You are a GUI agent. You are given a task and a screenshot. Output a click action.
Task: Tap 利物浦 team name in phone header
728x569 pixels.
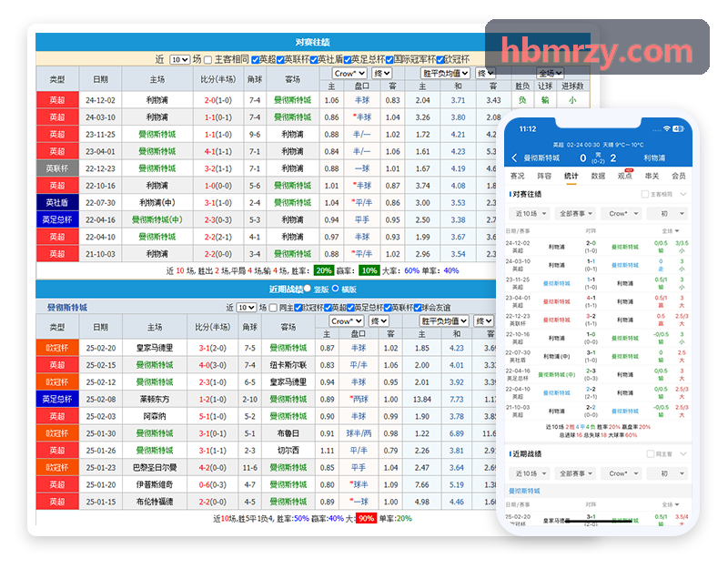click(654, 157)
